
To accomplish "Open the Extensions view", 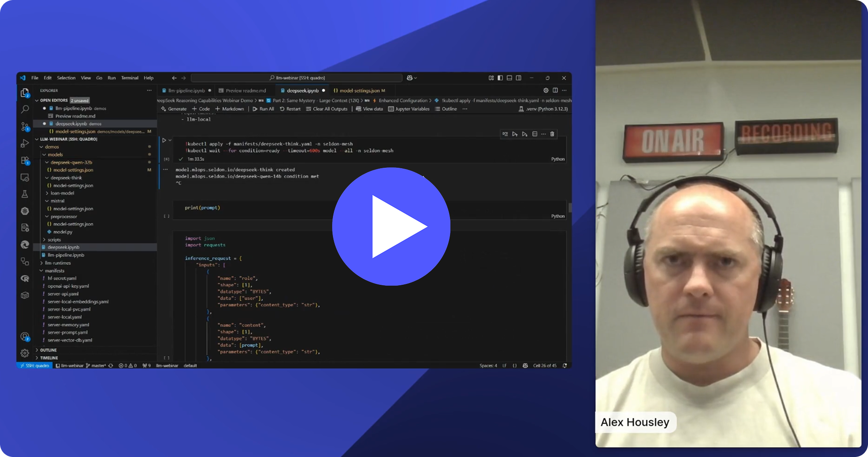I will pyautogui.click(x=25, y=160).
